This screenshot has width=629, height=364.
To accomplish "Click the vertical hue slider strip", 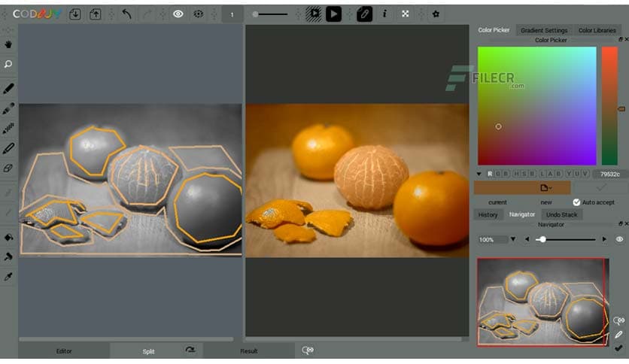I will 609,105.
